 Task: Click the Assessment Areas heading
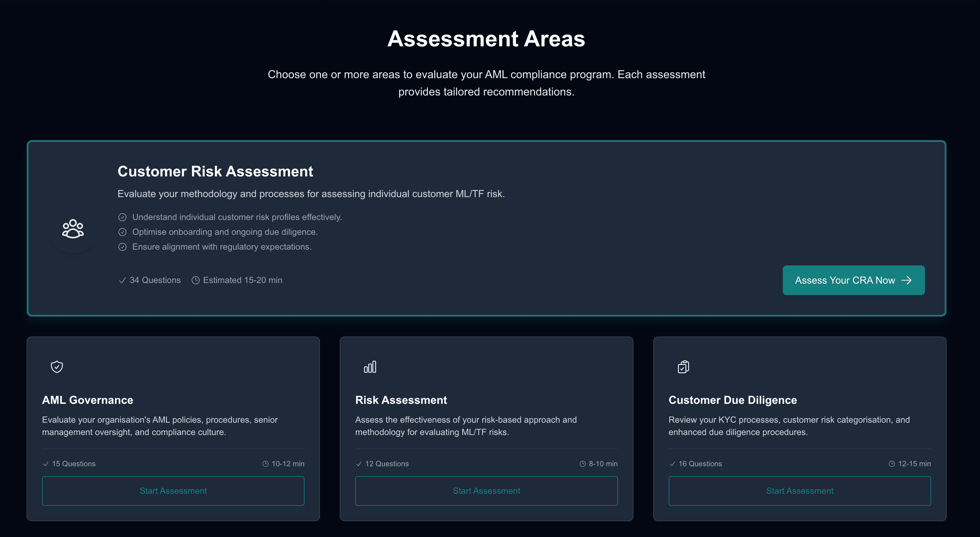point(486,38)
